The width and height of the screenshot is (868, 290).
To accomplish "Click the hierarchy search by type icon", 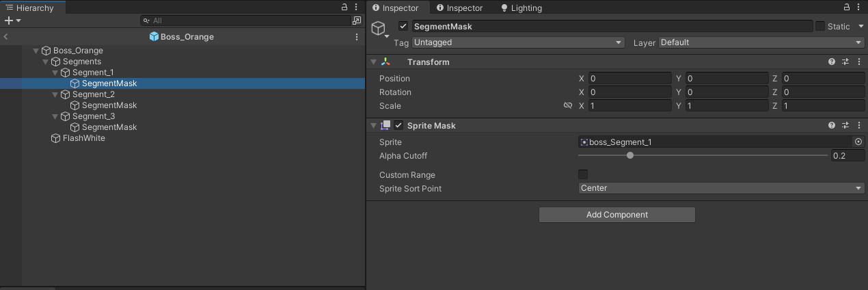I will point(356,21).
